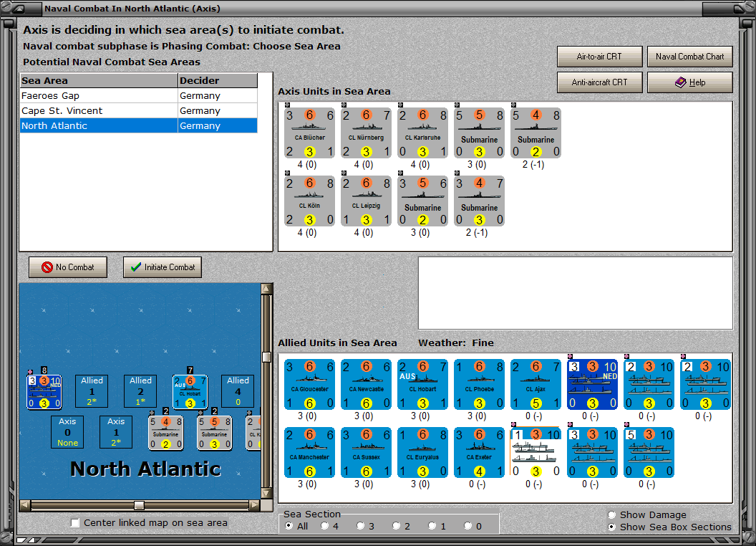Click the Allied 2 sea box on map
Image resolution: width=756 pixels, height=546 pixels.
click(x=140, y=391)
